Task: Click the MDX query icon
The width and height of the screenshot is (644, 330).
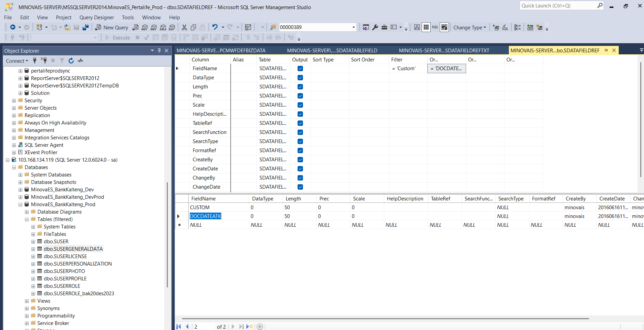Action: 145,27
